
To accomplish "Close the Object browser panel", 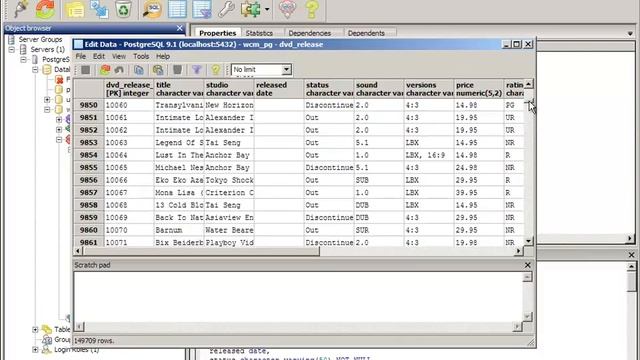I will tap(180, 28).
